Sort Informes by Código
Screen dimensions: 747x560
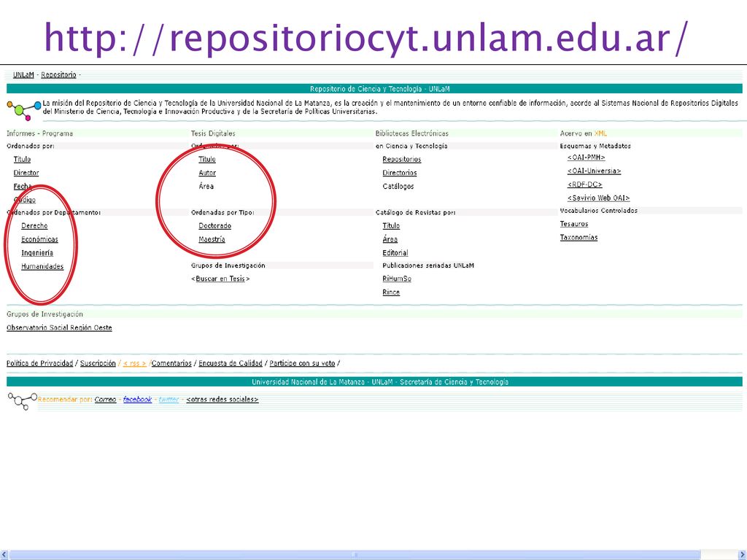coord(24,200)
